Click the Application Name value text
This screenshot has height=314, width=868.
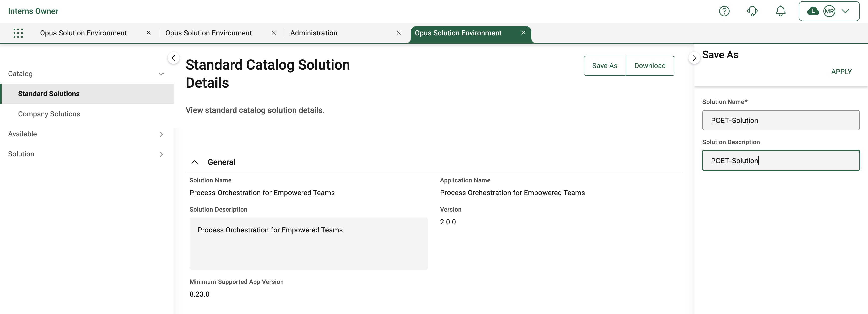click(x=512, y=193)
